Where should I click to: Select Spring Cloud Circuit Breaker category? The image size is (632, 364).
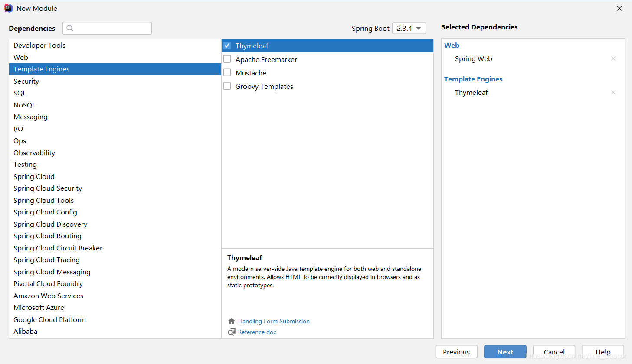click(115, 248)
